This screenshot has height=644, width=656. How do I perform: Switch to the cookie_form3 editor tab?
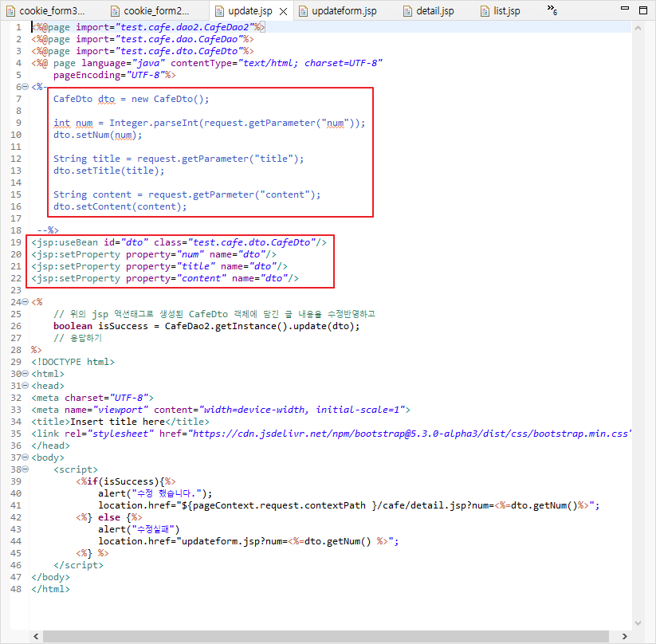coord(45,11)
